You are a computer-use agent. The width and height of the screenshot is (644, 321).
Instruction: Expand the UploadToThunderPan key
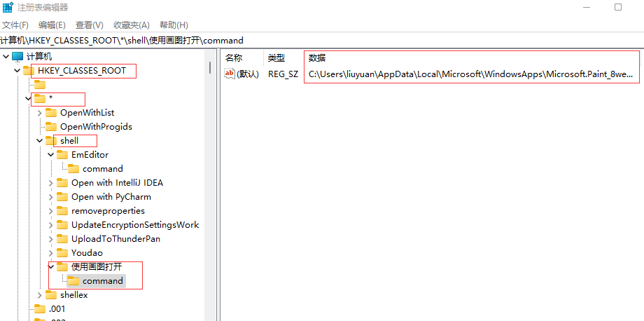(x=50, y=239)
